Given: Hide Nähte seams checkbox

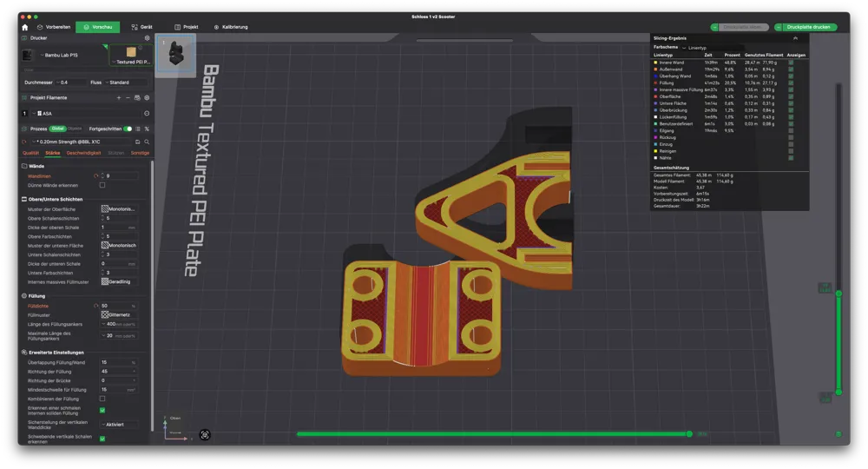Looking at the screenshot, I should click(x=791, y=158).
